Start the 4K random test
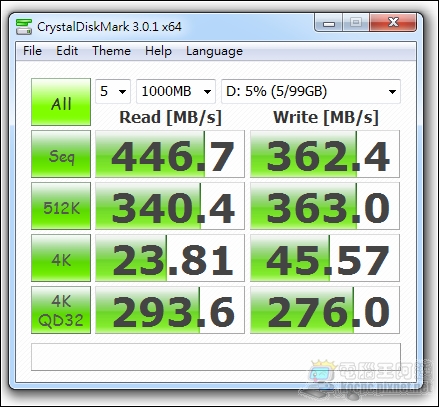 coord(61,258)
